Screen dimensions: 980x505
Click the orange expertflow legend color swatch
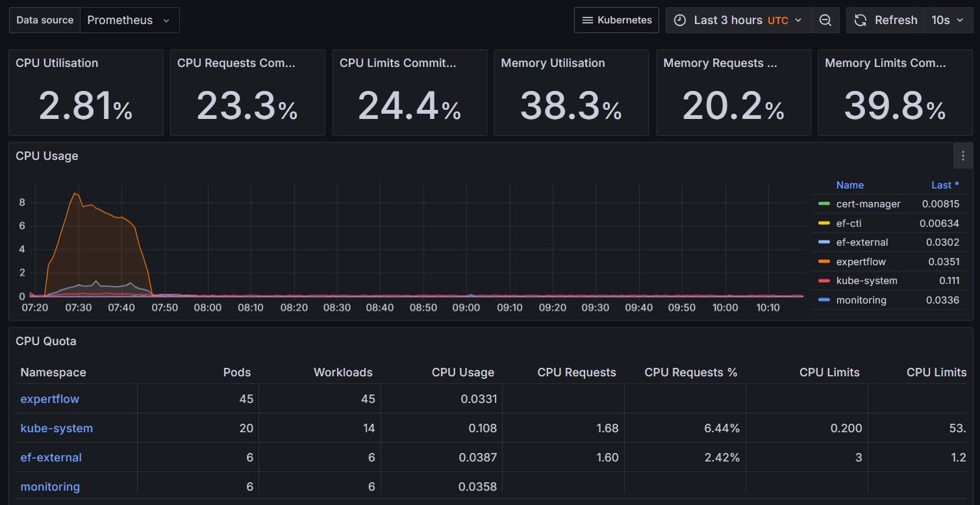coord(824,262)
